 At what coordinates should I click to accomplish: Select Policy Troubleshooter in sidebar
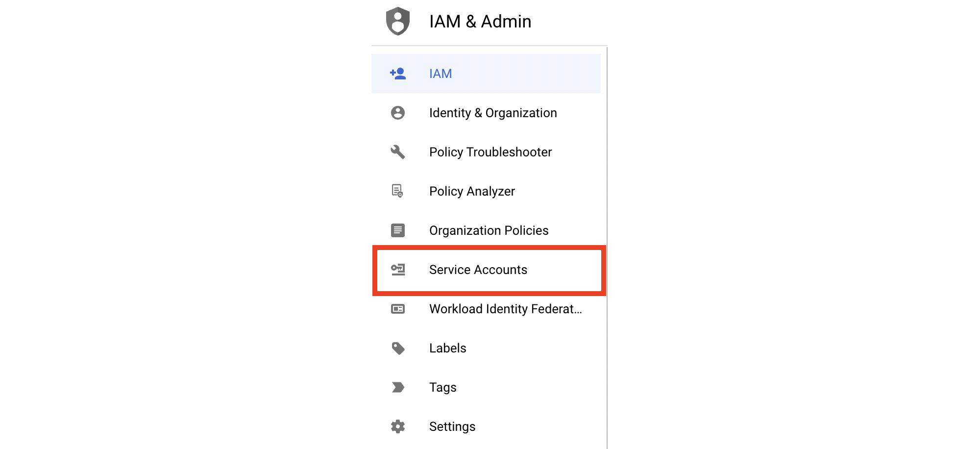[x=486, y=152]
